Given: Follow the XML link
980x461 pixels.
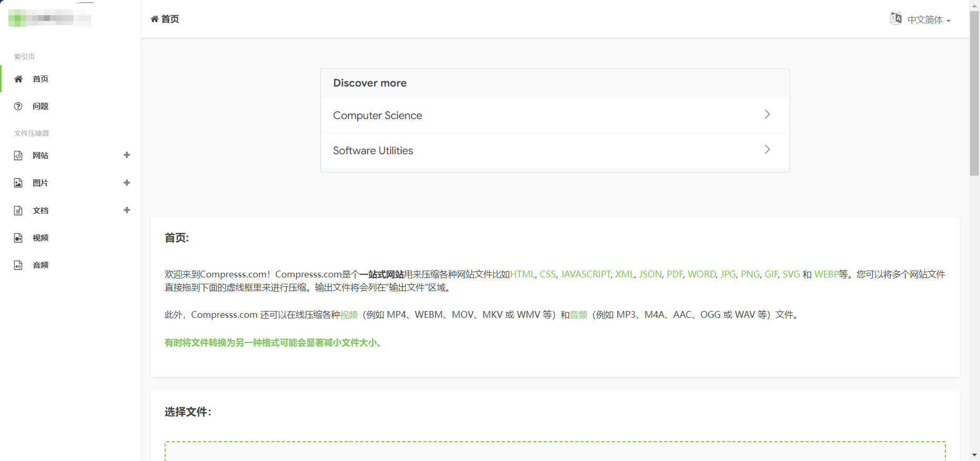Looking at the screenshot, I should click(624, 274).
